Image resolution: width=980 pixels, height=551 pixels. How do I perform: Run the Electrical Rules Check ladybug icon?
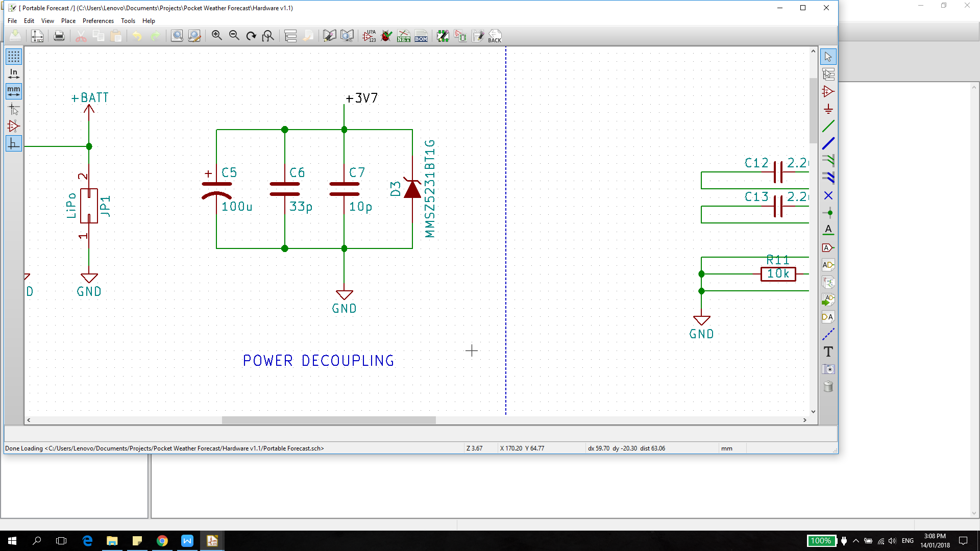pos(386,36)
